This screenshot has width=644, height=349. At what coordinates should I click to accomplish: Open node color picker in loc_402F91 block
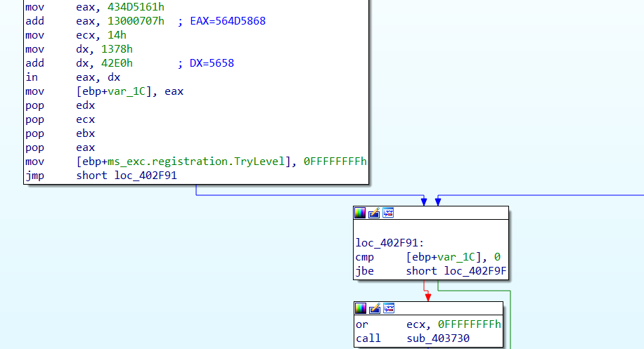tap(360, 213)
